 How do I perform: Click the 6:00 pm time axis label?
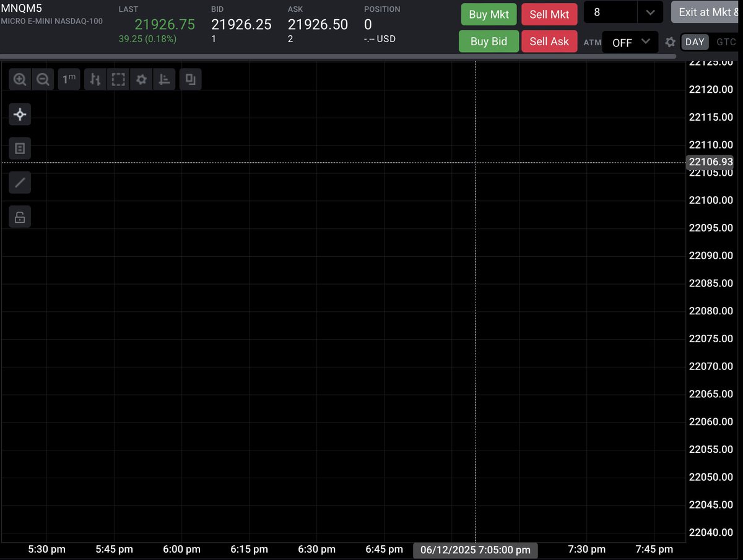181,549
